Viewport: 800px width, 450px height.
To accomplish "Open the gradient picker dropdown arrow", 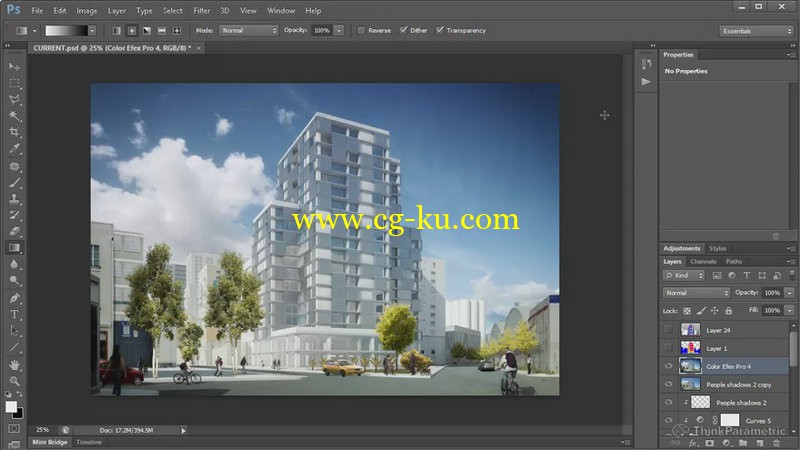I will [92, 31].
